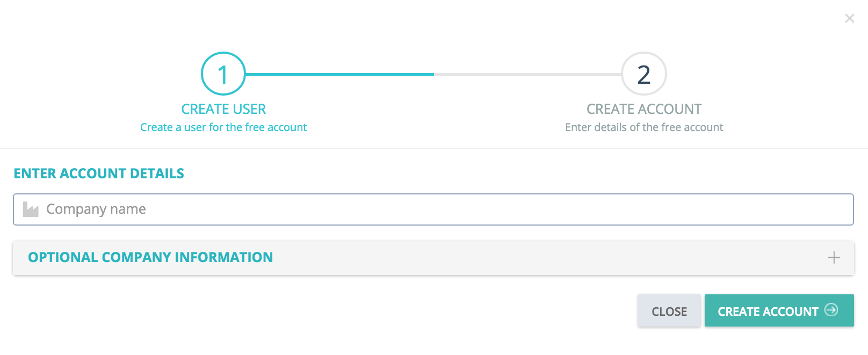Expand the Optional Company Information panel

(x=433, y=258)
